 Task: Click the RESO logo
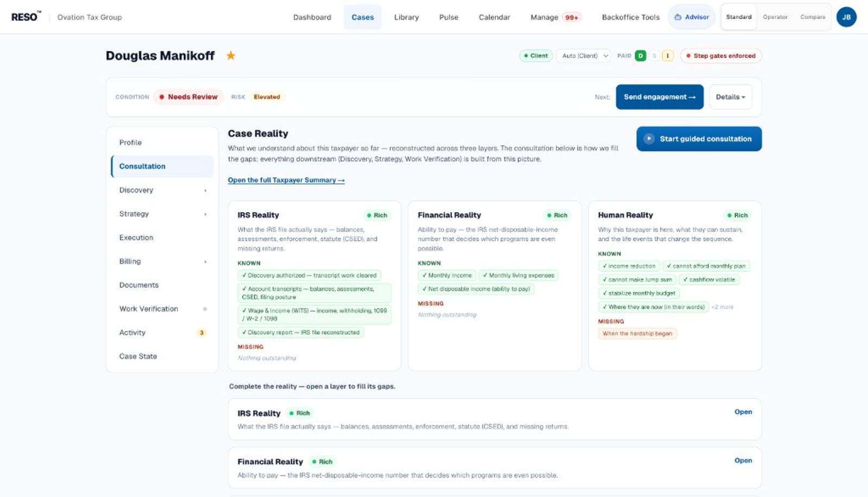(x=26, y=17)
